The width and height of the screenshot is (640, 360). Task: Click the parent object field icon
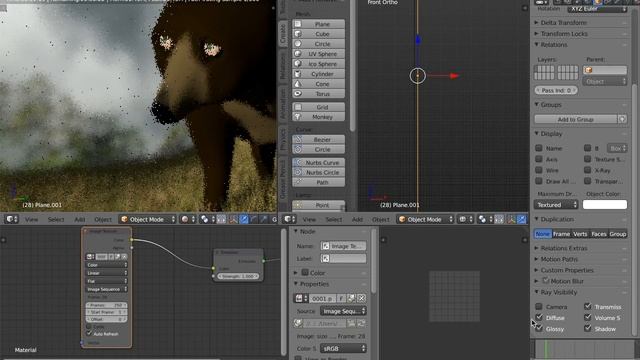pyautogui.click(x=589, y=70)
